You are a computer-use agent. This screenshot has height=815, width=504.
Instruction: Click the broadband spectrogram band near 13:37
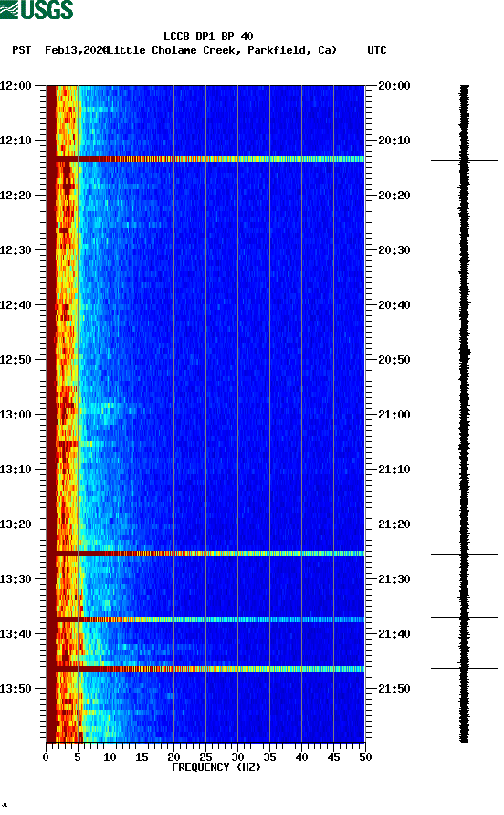click(x=205, y=619)
